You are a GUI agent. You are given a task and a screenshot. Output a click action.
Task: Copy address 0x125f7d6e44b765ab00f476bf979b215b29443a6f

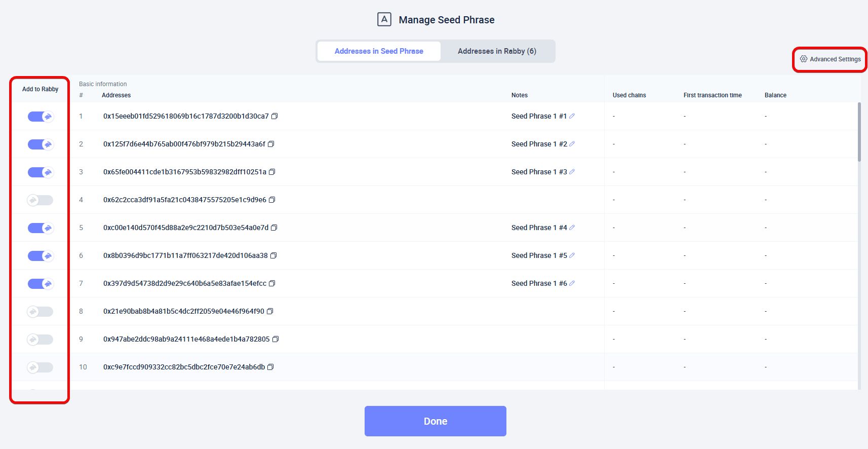(271, 144)
